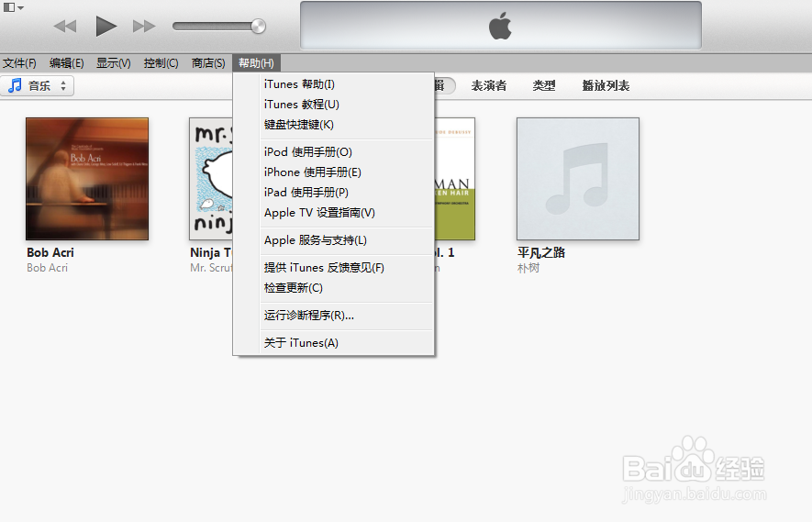The width and height of the screenshot is (812, 522).
Task: Open the window menu icon at top left
Action: coord(14,7)
